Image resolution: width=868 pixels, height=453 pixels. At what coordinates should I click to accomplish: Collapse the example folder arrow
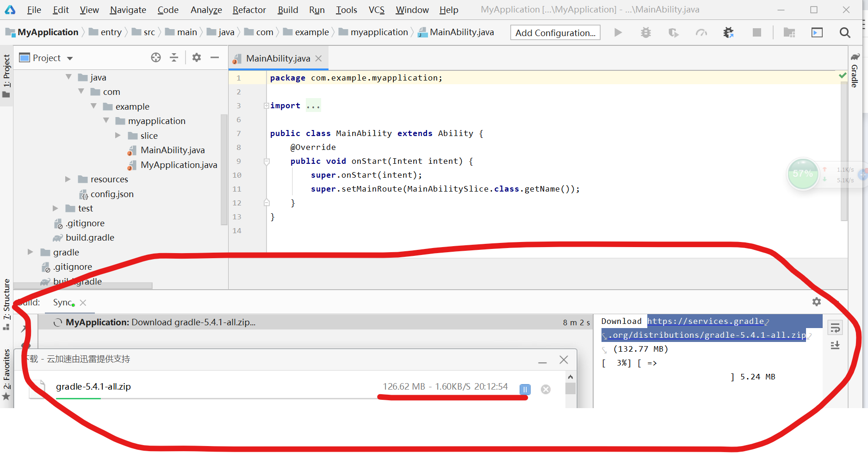(x=93, y=106)
